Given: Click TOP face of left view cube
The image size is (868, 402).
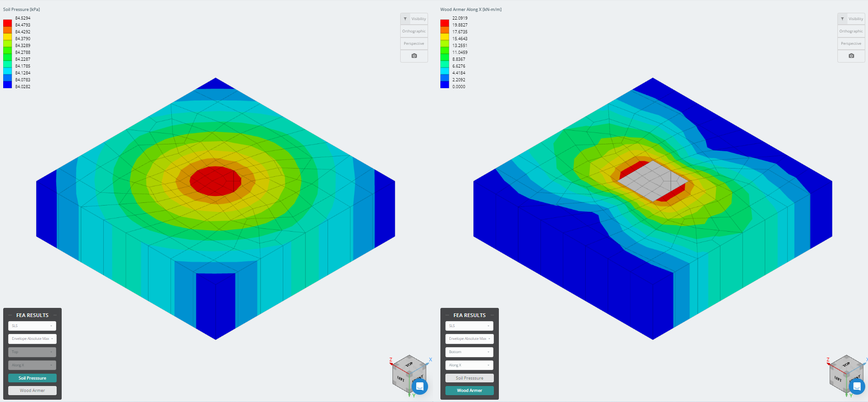Looking at the screenshot, I should tap(409, 364).
